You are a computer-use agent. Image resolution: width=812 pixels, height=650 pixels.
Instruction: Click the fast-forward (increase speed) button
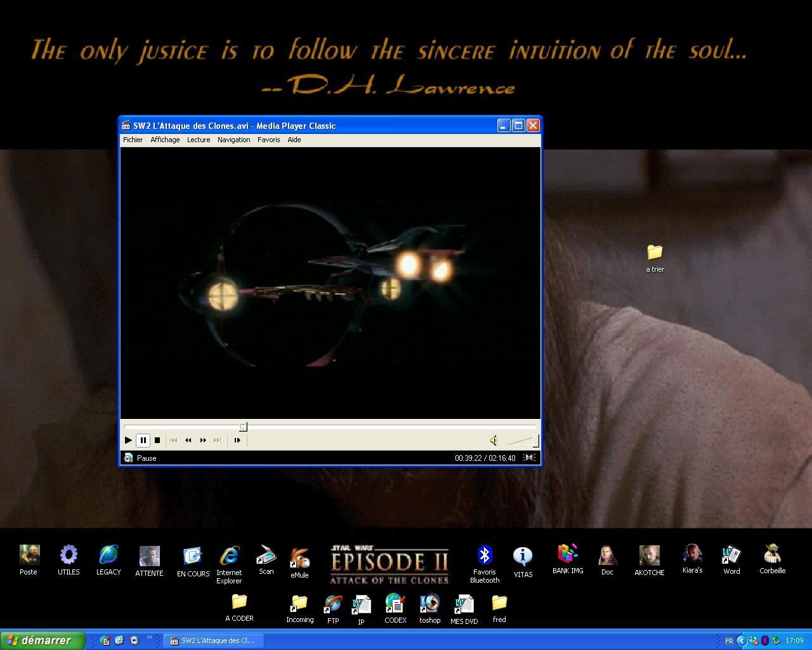pyautogui.click(x=203, y=440)
